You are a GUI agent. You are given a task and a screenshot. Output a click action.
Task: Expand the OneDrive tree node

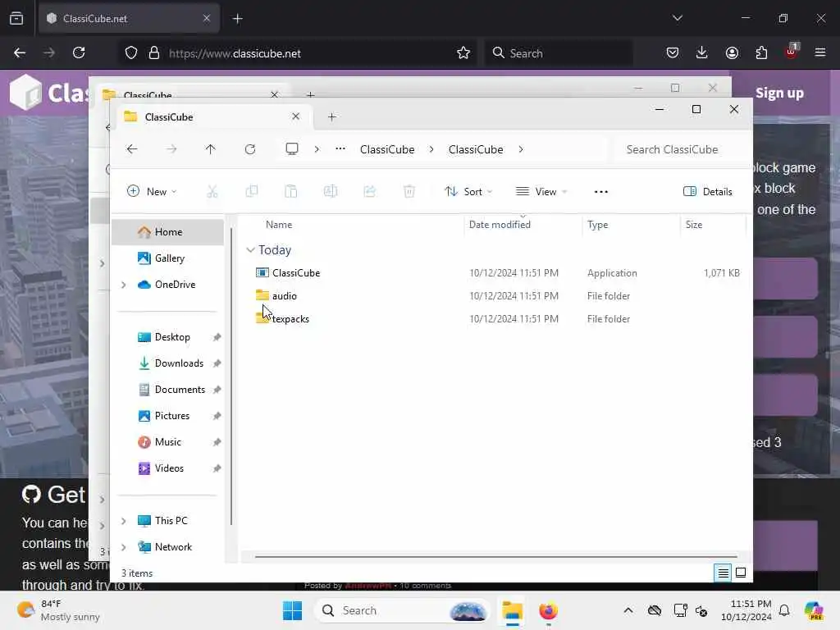point(124,285)
